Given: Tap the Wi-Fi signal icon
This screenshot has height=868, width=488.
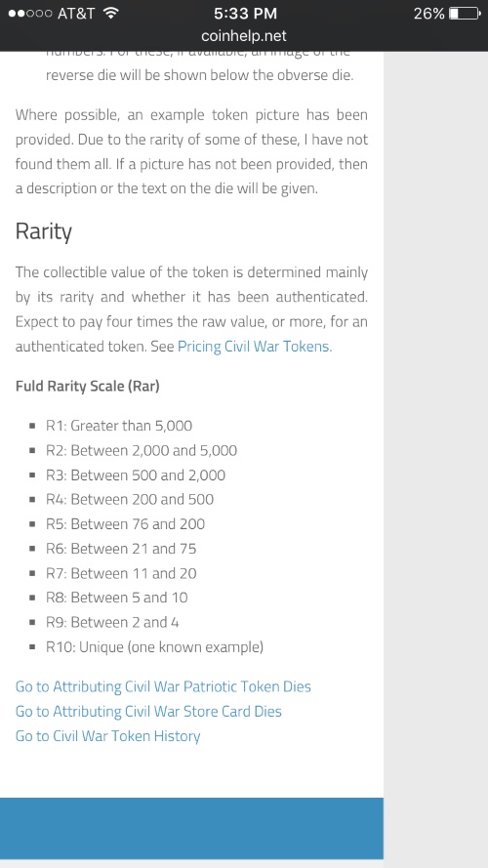Looking at the screenshot, I should [x=111, y=13].
